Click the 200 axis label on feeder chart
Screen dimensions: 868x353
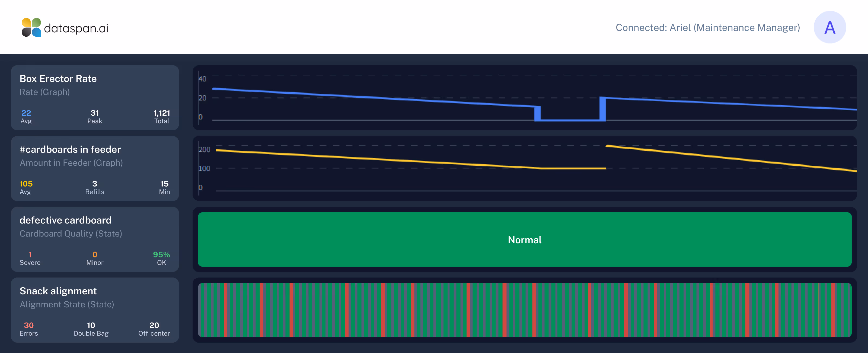[x=204, y=150]
